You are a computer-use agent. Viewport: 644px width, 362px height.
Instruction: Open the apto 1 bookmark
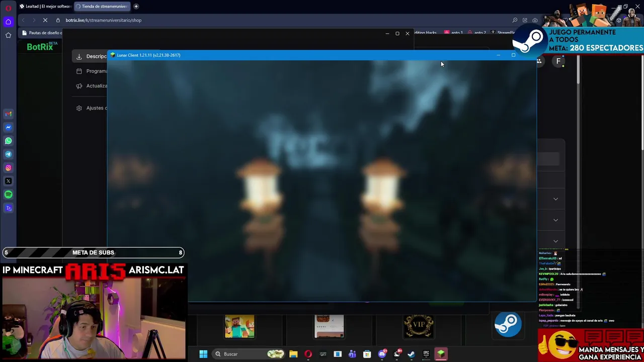(453, 33)
